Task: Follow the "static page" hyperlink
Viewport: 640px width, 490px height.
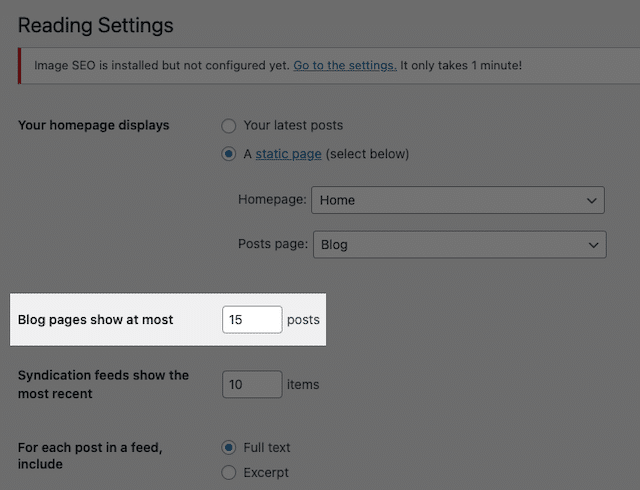Action: point(288,154)
